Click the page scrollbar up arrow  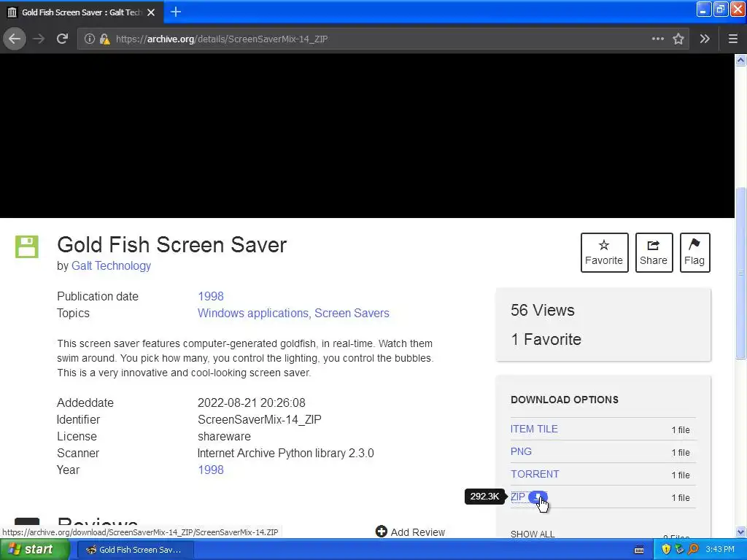point(740,60)
